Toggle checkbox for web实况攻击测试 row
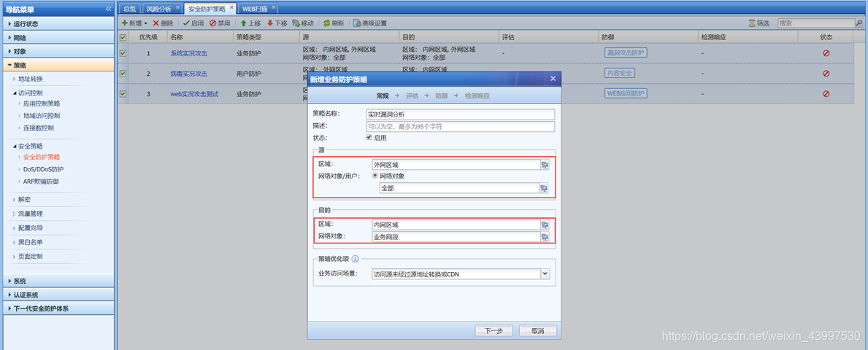868x350 pixels. [x=123, y=94]
